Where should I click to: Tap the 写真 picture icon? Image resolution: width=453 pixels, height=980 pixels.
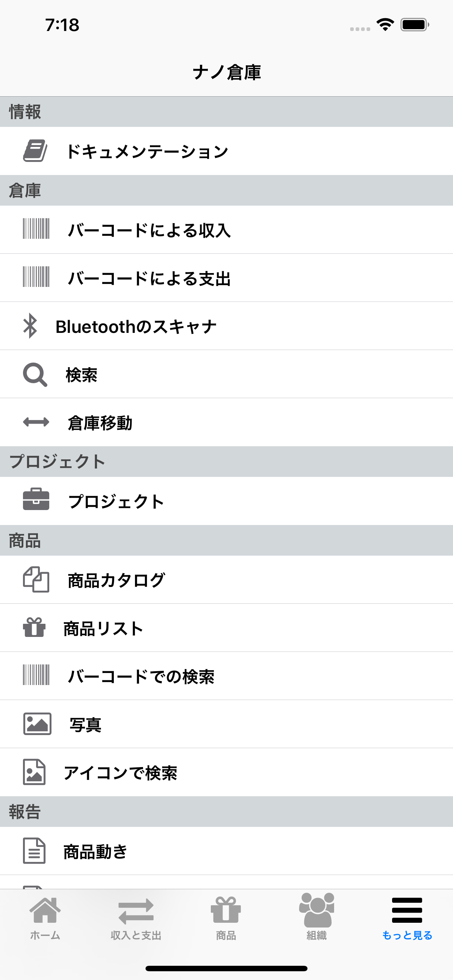pos(37,724)
